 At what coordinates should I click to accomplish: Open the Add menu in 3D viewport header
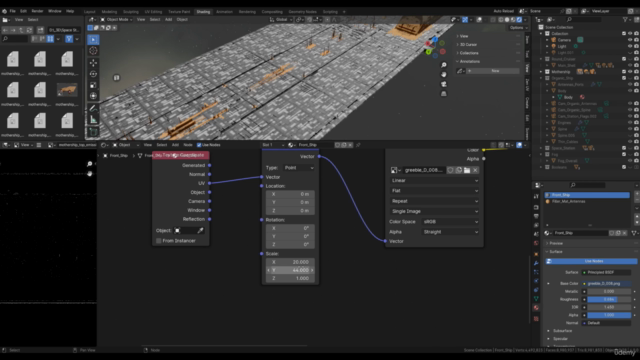[168, 20]
